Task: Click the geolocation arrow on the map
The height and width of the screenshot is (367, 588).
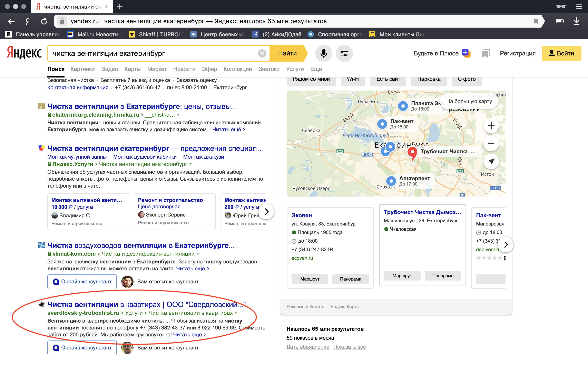Action: 491,161
